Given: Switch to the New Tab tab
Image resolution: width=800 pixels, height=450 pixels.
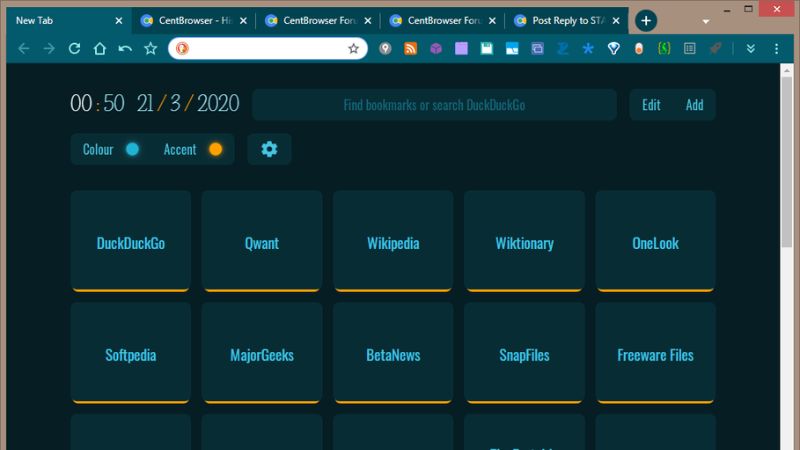Looking at the screenshot, I should pyautogui.click(x=68, y=21).
